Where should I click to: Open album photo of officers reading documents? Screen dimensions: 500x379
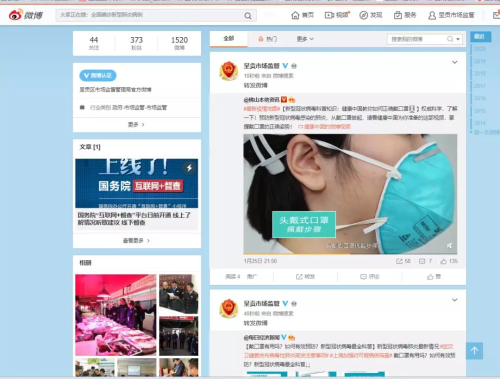point(179,294)
